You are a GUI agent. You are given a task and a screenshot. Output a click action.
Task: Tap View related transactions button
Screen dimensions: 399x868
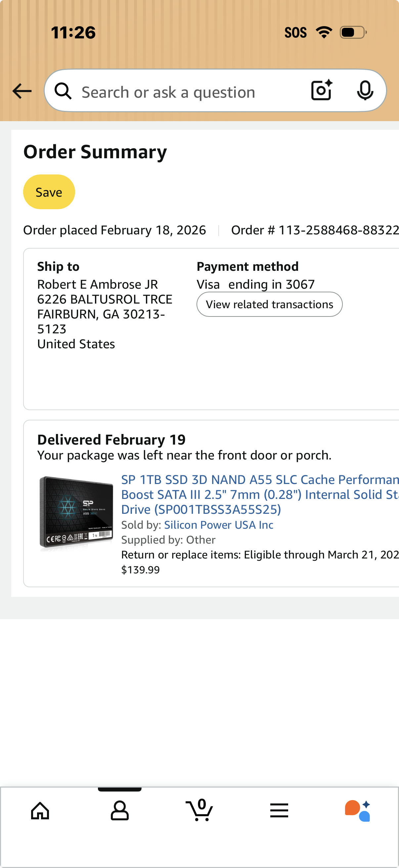[269, 304]
